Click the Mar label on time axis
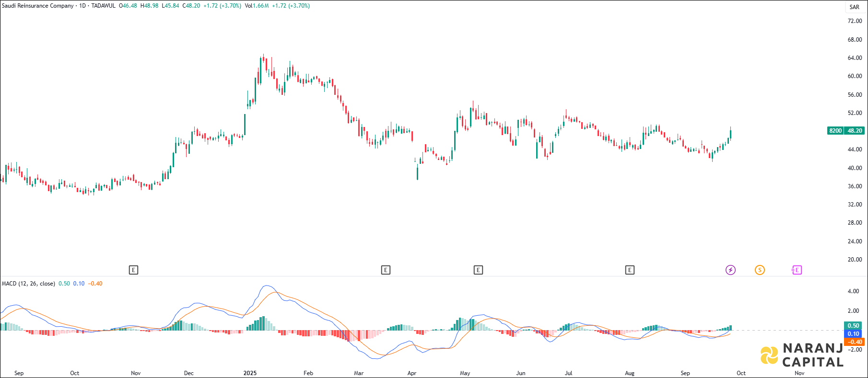Screen dimensions: 868x378 (x=359, y=373)
